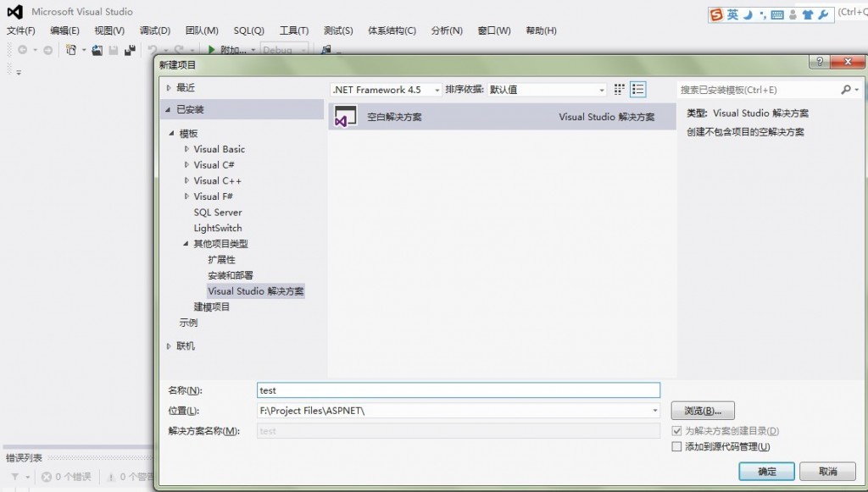Expand the 最近 section
The width and height of the screenshot is (868, 492).
(x=169, y=88)
